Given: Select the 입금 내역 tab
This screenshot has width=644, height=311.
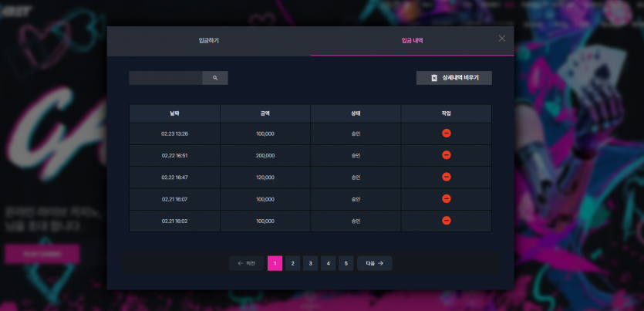Looking at the screenshot, I should (x=412, y=41).
